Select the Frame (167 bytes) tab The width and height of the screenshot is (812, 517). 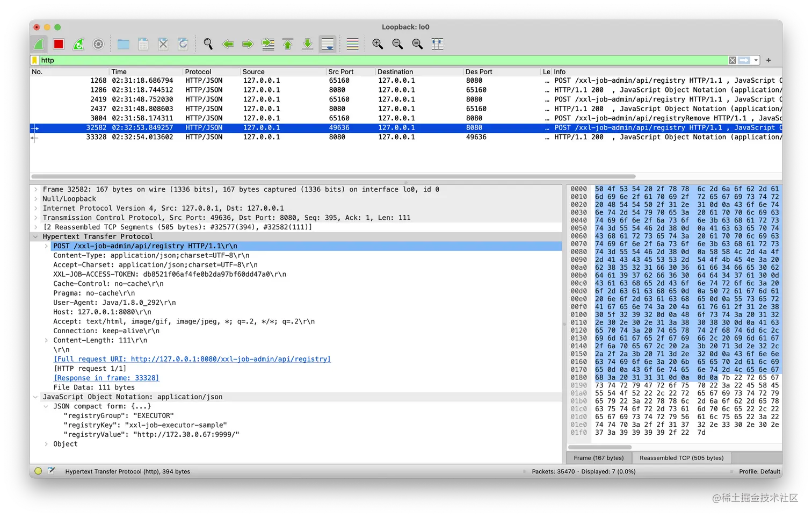[599, 458]
